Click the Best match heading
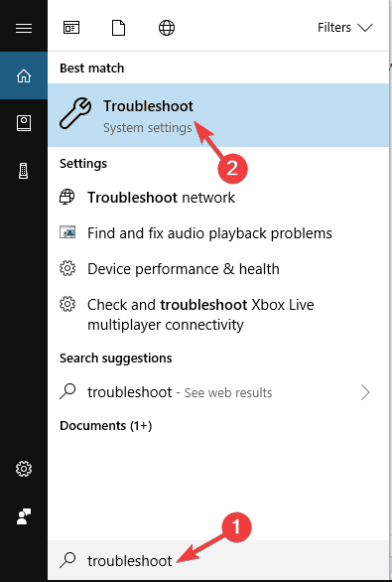This screenshot has height=582, width=392. coord(91,68)
